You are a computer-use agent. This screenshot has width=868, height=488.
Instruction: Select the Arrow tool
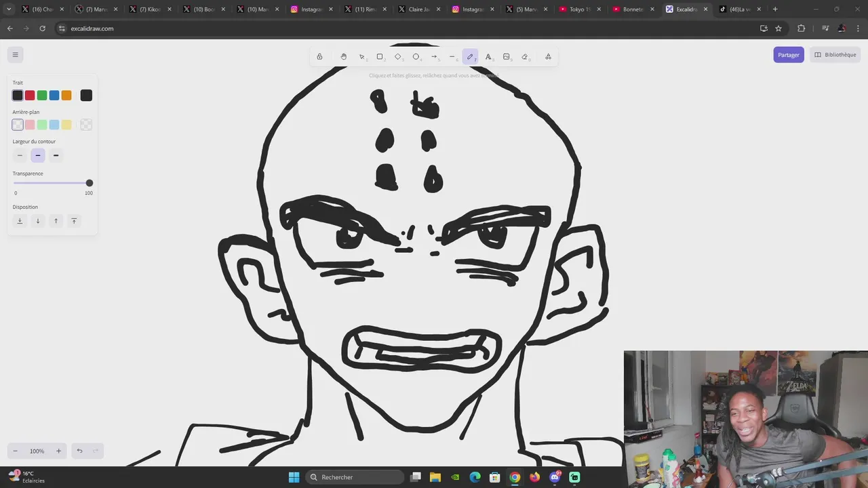[434, 56]
